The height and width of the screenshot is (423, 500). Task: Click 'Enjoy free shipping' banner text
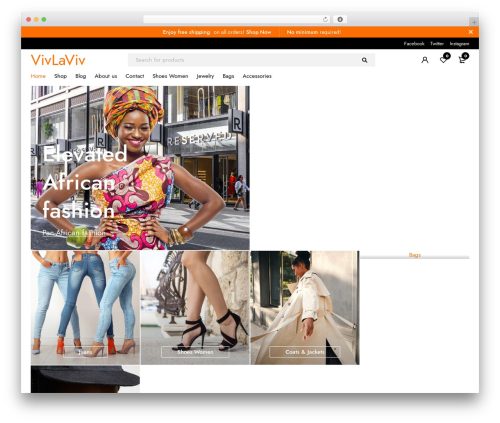186,32
